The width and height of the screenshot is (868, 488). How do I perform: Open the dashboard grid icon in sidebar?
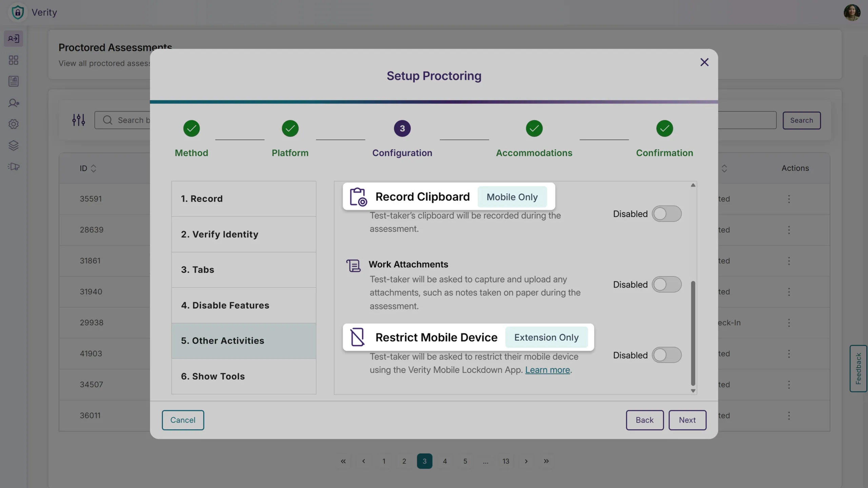click(14, 60)
